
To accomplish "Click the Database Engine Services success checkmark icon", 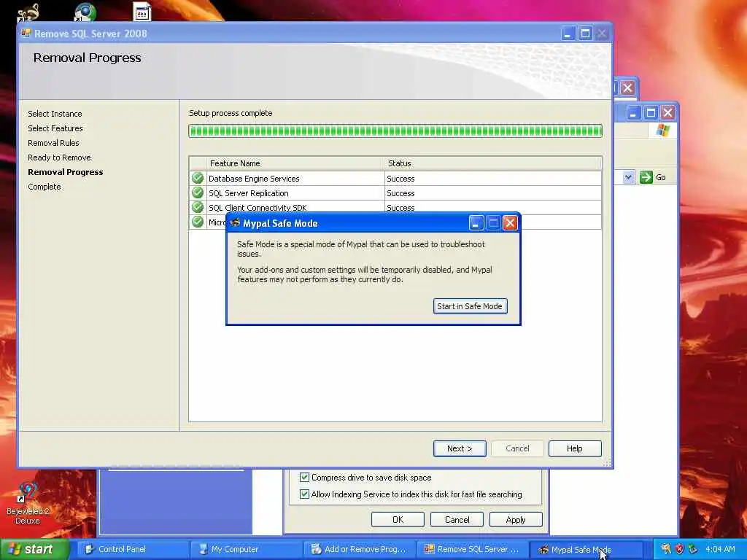I will (197, 179).
